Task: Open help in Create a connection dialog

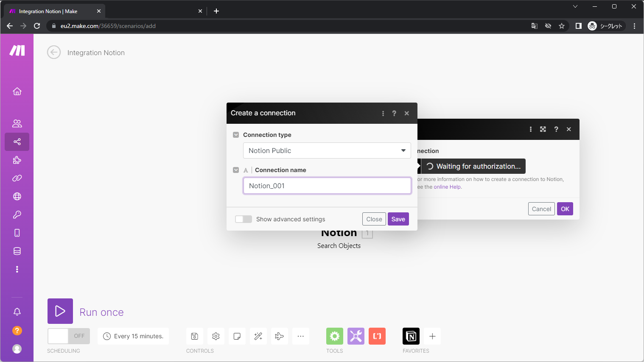Action: tap(394, 113)
